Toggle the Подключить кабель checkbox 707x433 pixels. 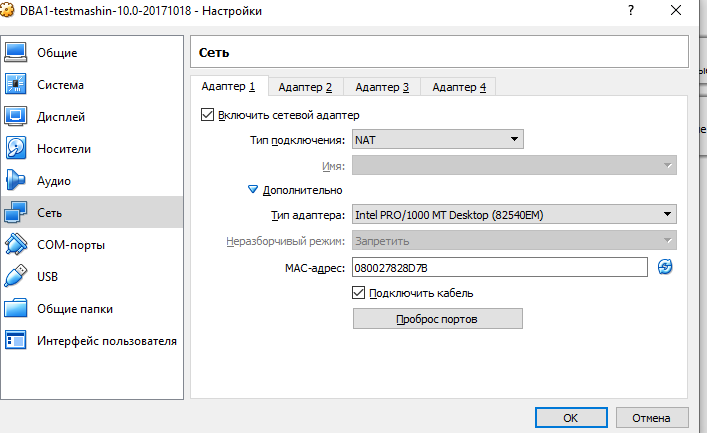[359, 293]
